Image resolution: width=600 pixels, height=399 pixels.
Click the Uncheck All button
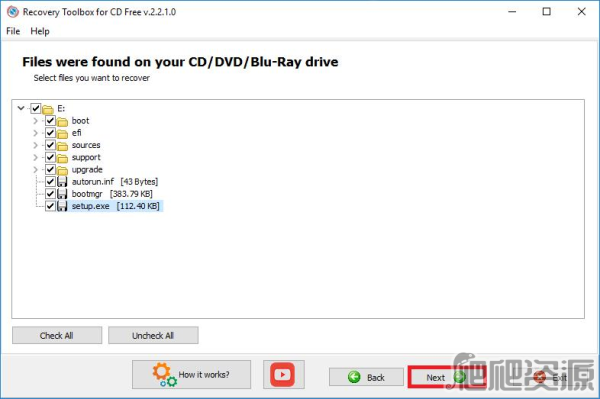point(153,335)
